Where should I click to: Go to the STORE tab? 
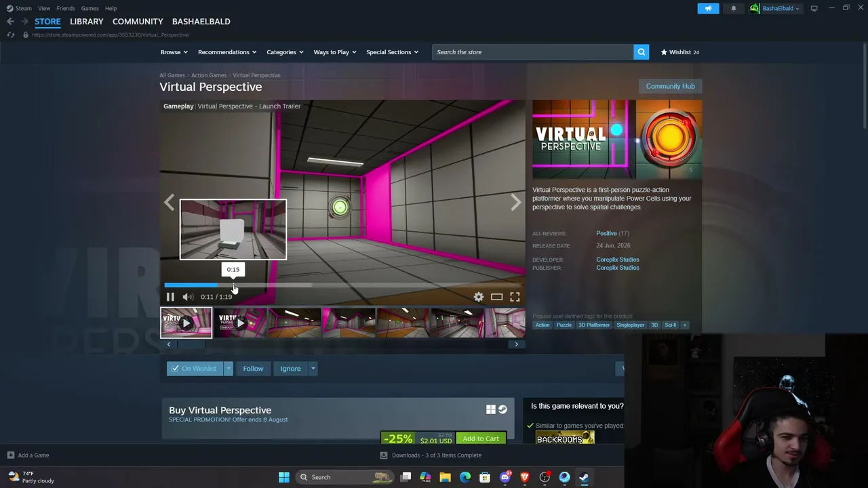[47, 22]
